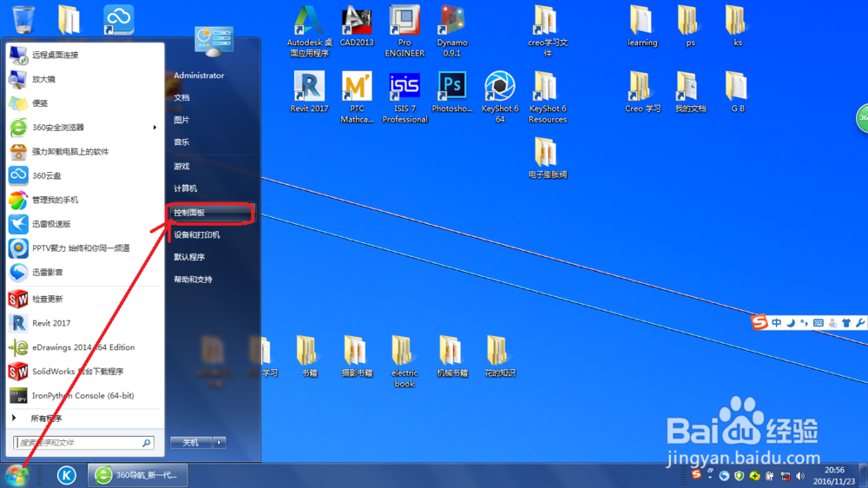The height and width of the screenshot is (488, 868).
Task: Click the Start menu search box
Action: click(83, 443)
